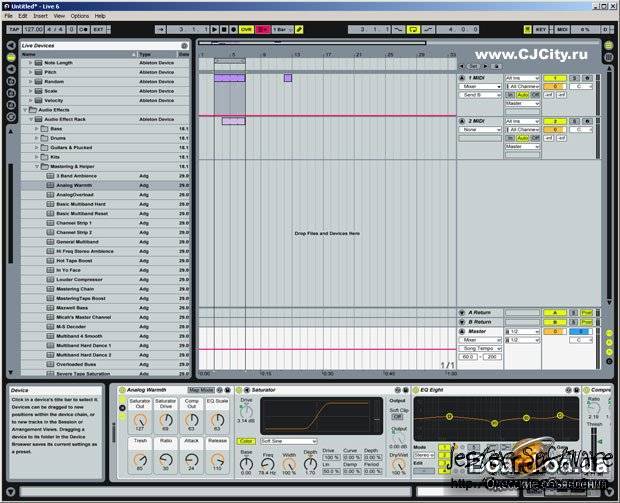Adjust the Saturator Dry/Wet knob
The width and height of the screenshot is (620, 503).
[399, 464]
